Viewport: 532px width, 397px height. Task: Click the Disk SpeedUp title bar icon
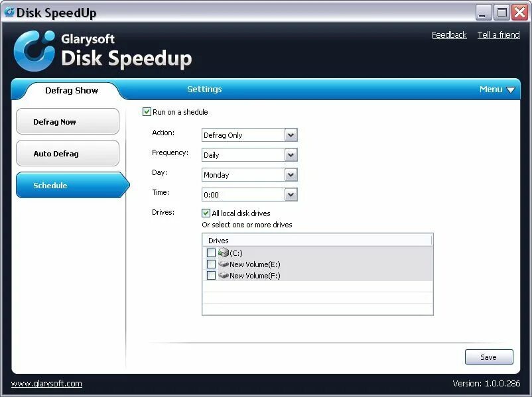pyautogui.click(x=9, y=12)
